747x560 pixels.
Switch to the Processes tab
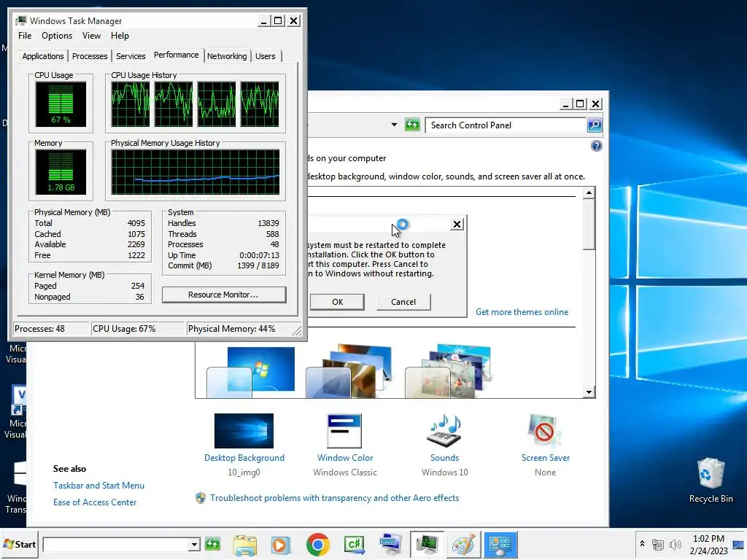click(90, 56)
